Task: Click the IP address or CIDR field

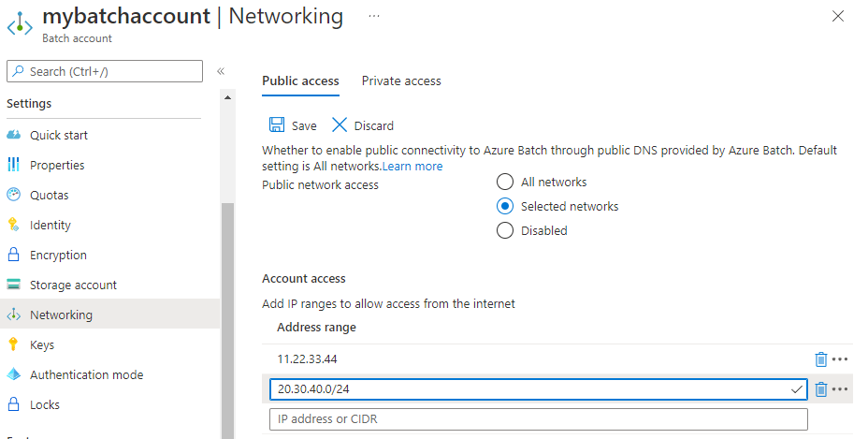Action: point(538,419)
